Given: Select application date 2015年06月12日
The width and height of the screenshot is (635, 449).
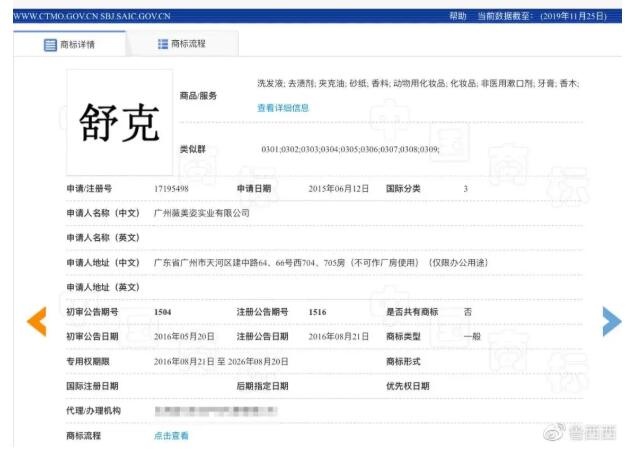Looking at the screenshot, I should (x=339, y=189).
